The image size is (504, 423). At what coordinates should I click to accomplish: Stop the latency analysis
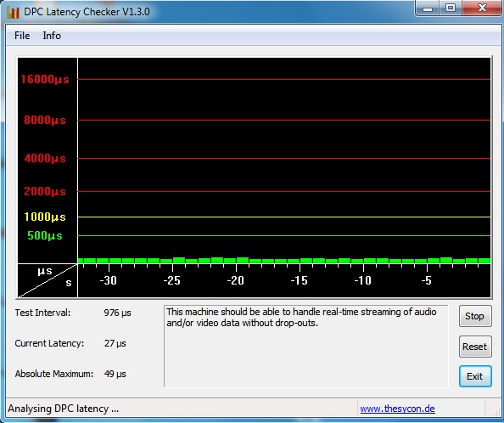475,316
